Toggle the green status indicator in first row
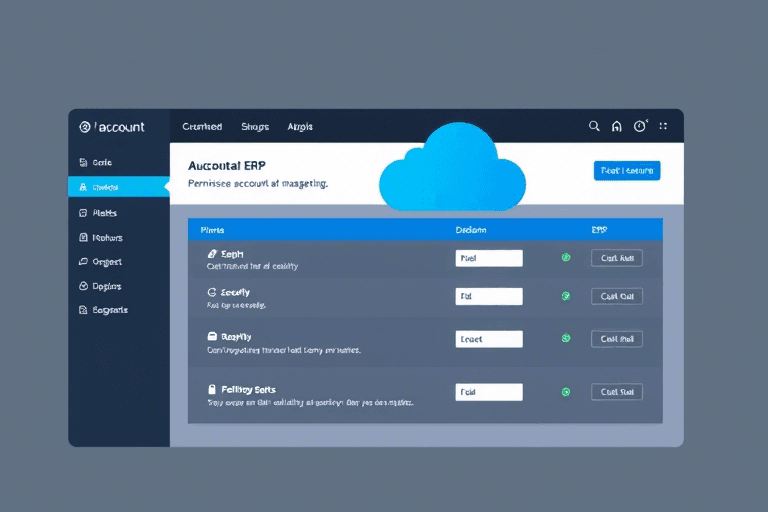Screen dimensions: 768x512 [566, 257]
